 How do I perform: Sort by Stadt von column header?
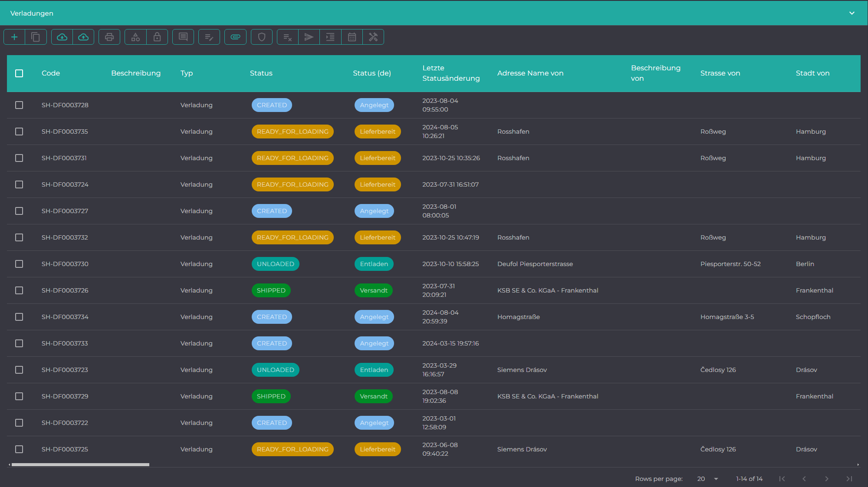click(x=812, y=73)
